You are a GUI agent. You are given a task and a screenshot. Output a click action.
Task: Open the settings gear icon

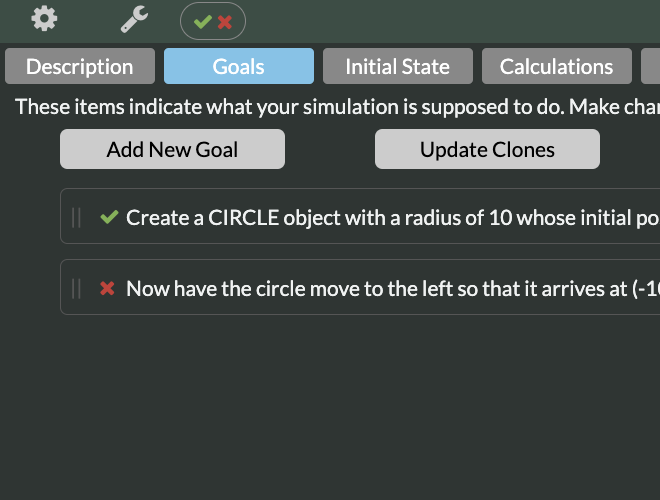pos(44,19)
